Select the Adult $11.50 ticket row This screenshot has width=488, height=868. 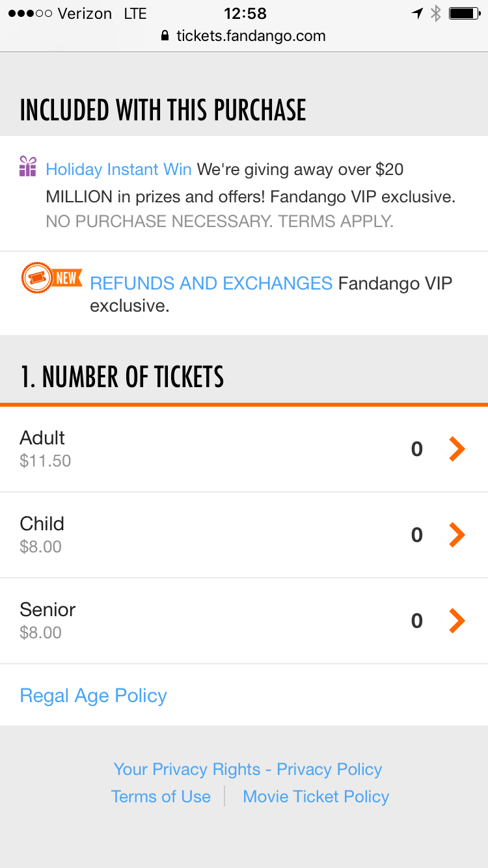[x=195, y=449]
